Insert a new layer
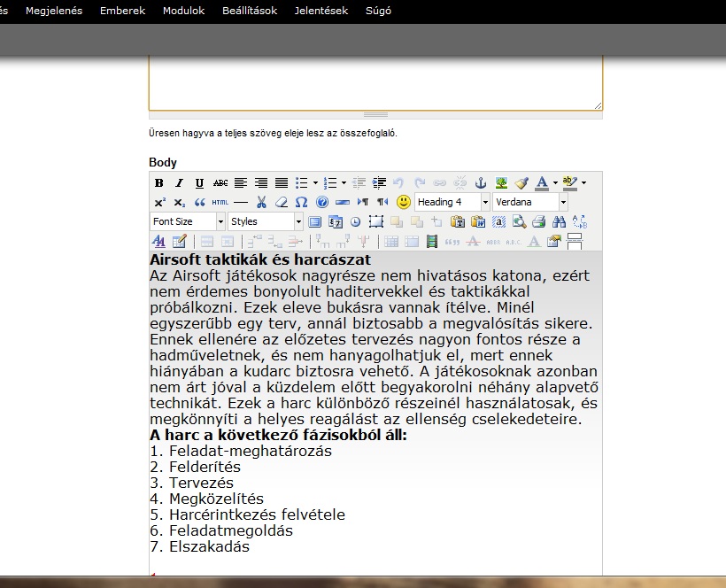The width and height of the screenshot is (726, 588). click(x=376, y=221)
